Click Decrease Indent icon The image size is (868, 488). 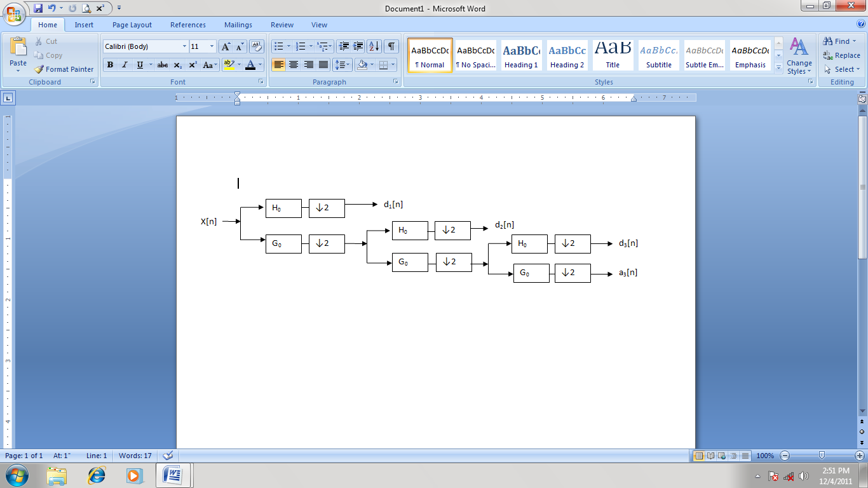[344, 46]
